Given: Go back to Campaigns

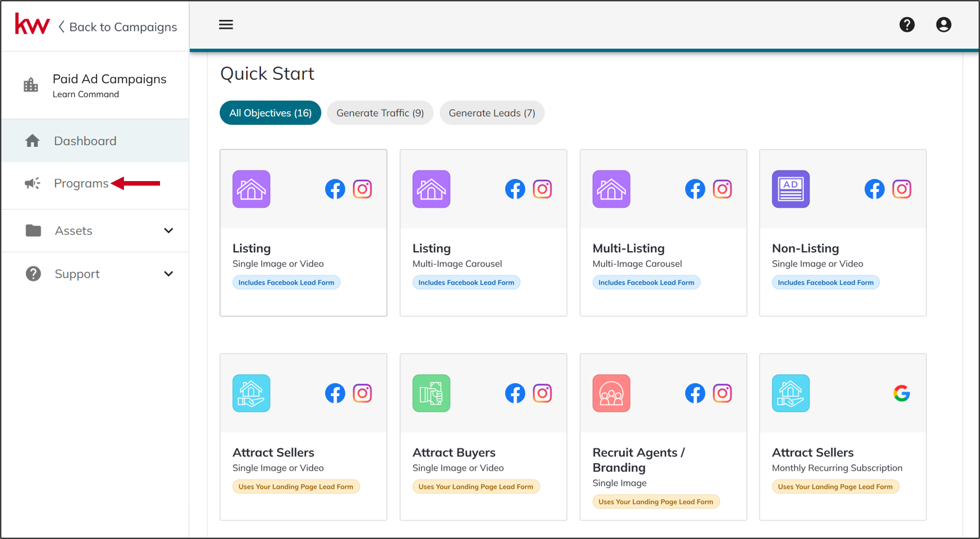Looking at the screenshot, I should (x=118, y=27).
